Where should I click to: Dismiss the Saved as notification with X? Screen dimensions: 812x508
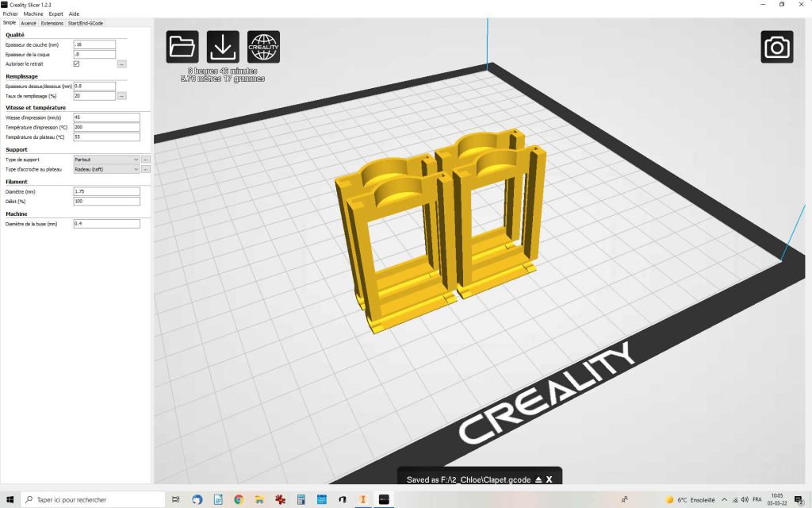click(549, 479)
